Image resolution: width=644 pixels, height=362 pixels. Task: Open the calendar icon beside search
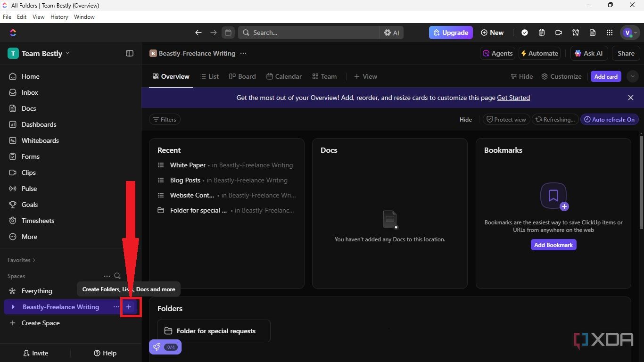(x=228, y=33)
